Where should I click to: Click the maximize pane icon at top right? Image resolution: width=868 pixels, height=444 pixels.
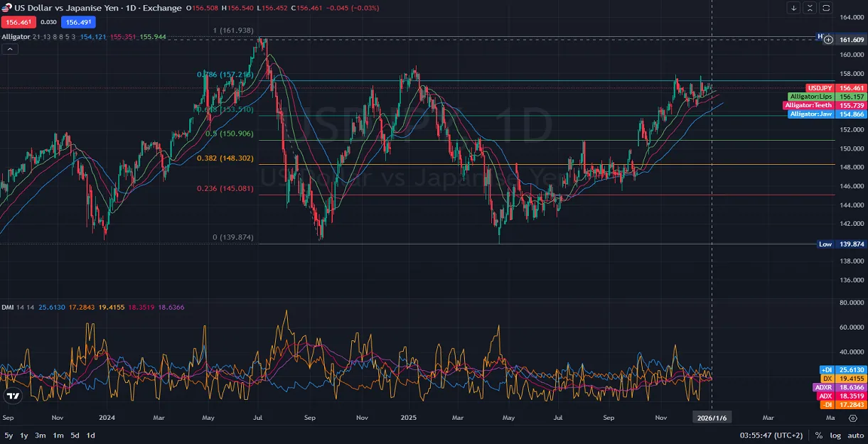(x=826, y=8)
